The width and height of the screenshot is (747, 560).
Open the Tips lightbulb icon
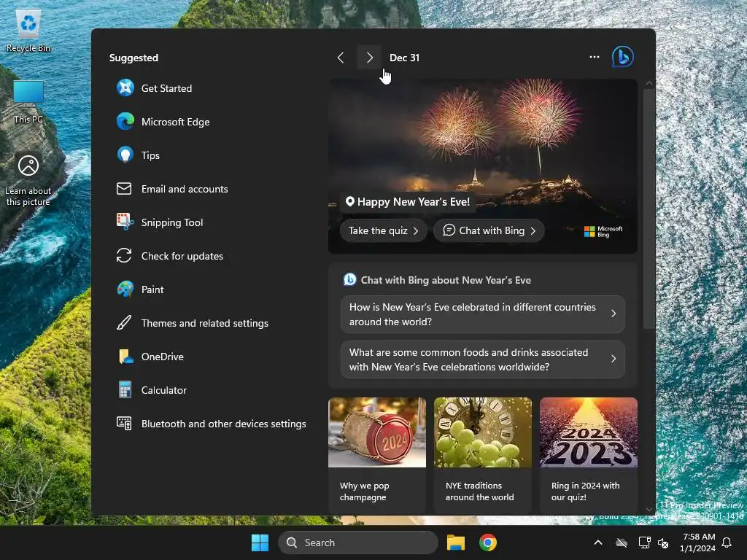(125, 155)
